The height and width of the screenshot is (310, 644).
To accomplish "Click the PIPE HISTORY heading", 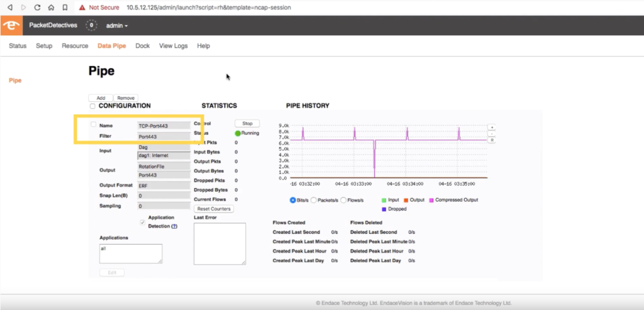I will (x=308, y=106).
